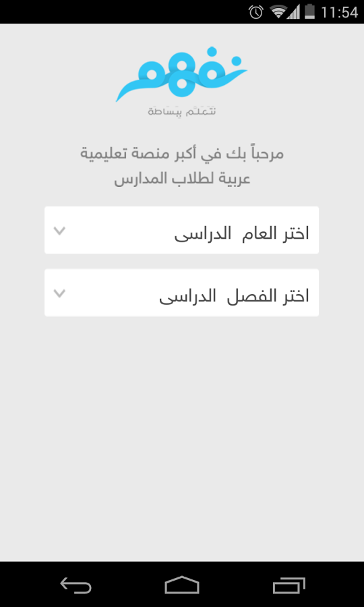This screenshot has width=364, height=607.
Task: Tap the empty gray area below dropdowns
Action: click(x=182, y=438)
